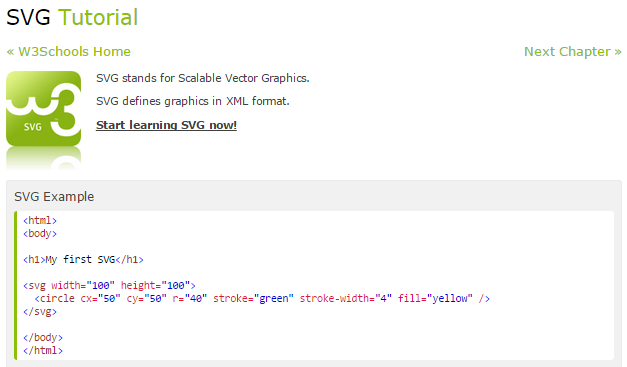Click the closing svg tag
Image resolution: width=627 pixels, height=367 pixels.
click(40, 311)
